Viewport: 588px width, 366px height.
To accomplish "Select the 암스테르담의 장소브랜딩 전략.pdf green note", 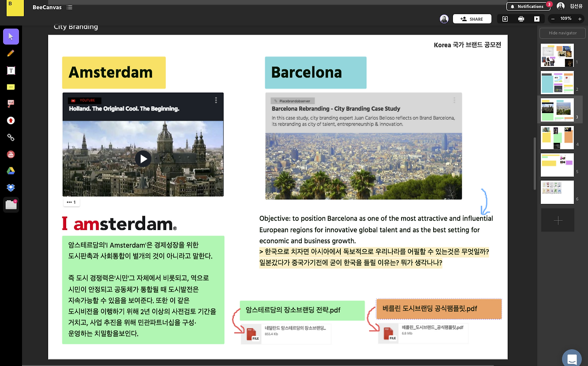I will pos(302,310).
